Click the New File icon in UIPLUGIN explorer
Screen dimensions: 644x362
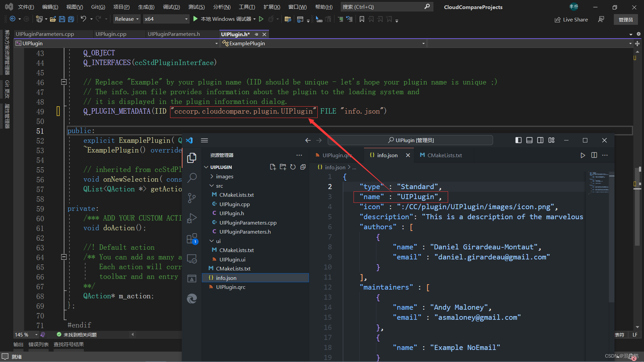coord(273,167)
